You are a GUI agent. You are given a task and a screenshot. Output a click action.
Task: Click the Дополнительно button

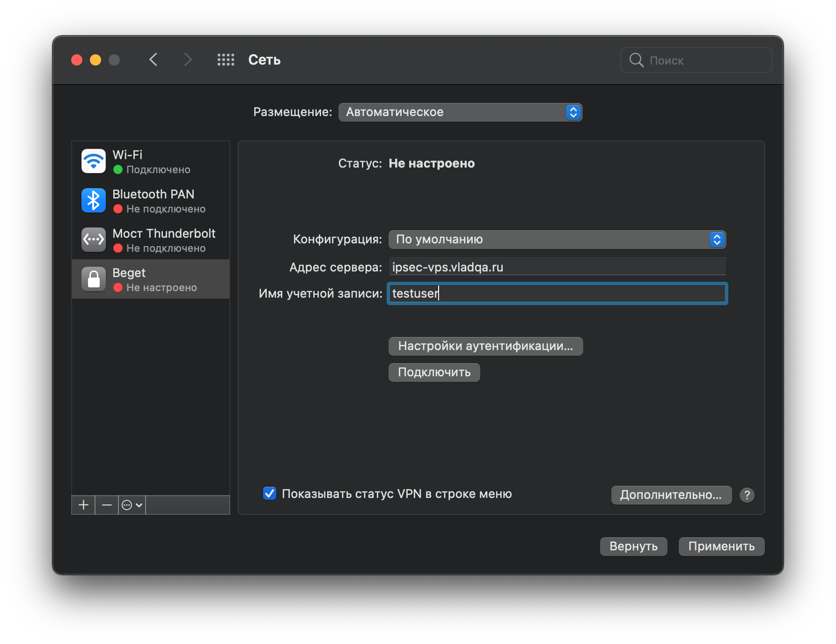[671, 495]
